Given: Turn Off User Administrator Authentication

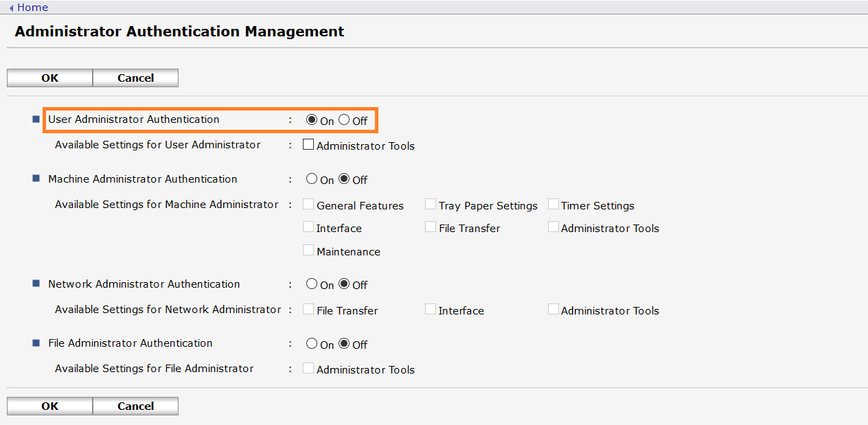Looking at the screenshot, I should pos(344,119).
